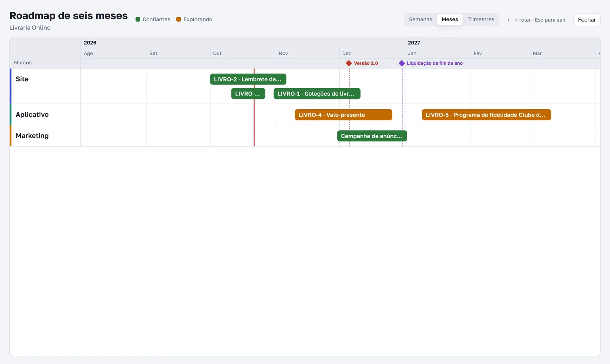Click the Set month header

(153, 53)
